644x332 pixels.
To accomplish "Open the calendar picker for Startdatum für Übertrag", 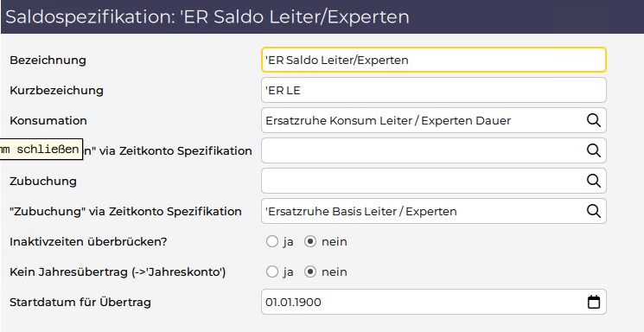I will (x=594, y=302).
